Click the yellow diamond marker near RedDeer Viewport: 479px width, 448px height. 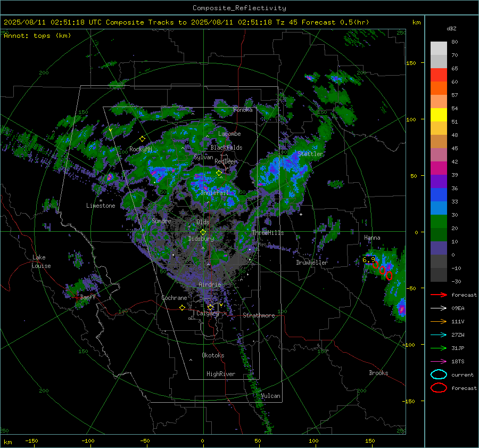click(x=219, y=173)
